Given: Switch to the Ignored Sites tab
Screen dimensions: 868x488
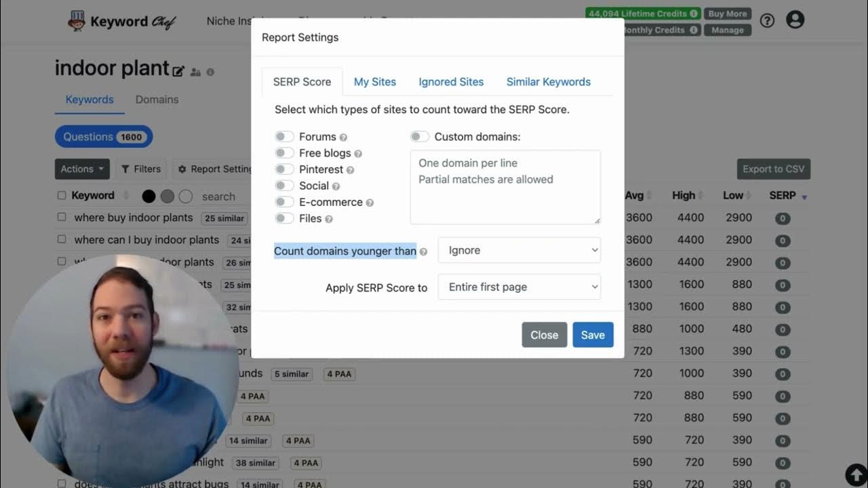Looking at the screenshot, I should pyautogui.click(x=451, y=82).
